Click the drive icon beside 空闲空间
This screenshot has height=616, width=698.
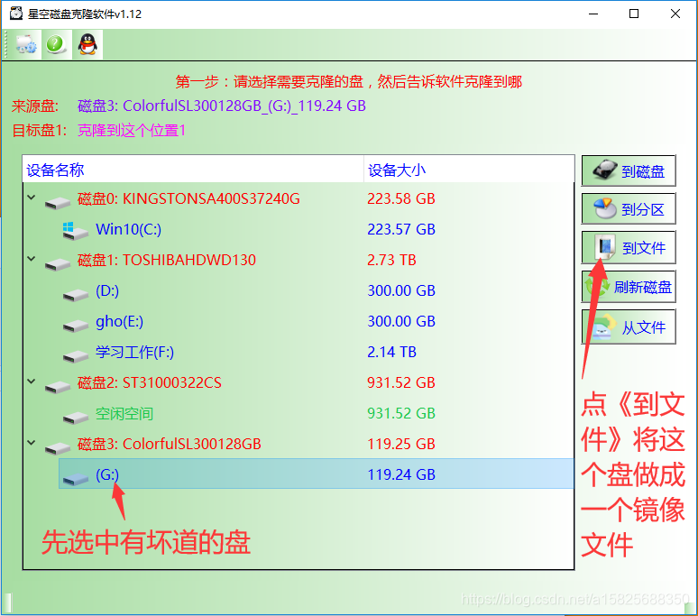point(75,418)
